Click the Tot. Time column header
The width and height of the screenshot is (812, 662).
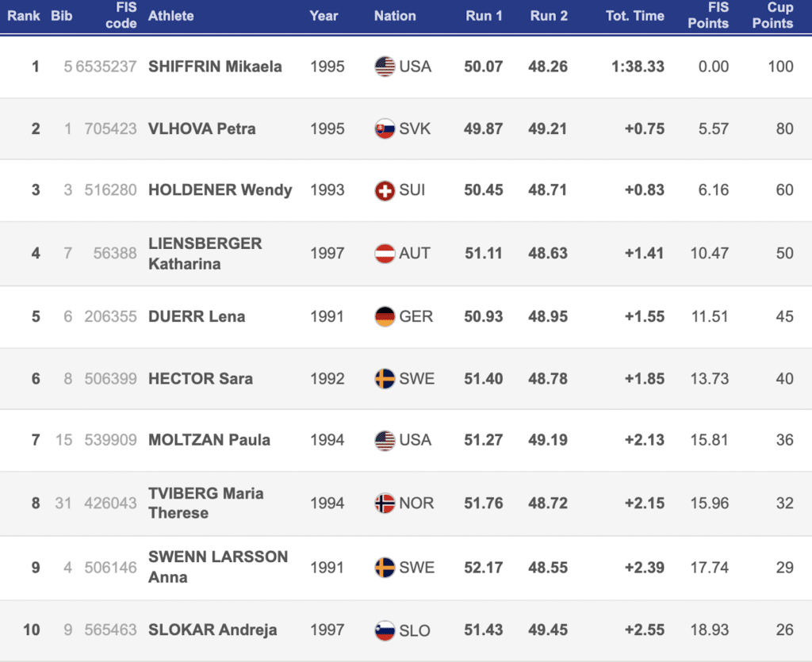(634, 16)
